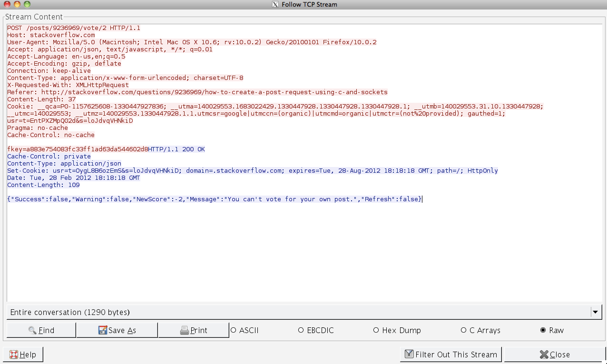Click the POST /posts/9236969/vote/2 line
This screenshot has height=364, width=607.
point(74,28)
